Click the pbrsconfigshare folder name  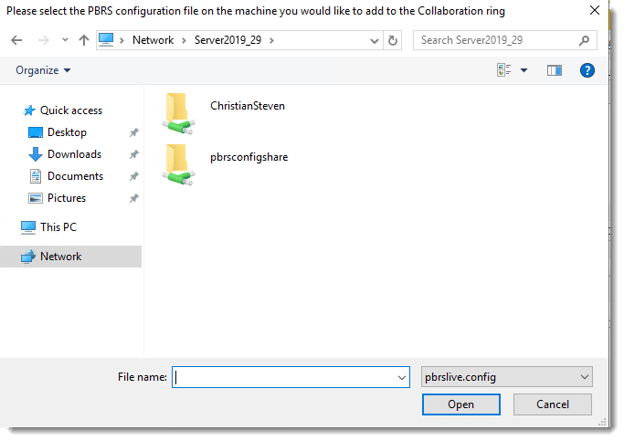click(249, 157)
